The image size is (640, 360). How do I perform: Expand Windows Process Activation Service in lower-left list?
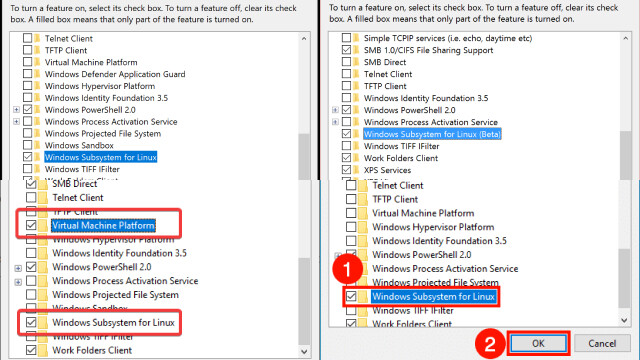click(x=18, y=282)
